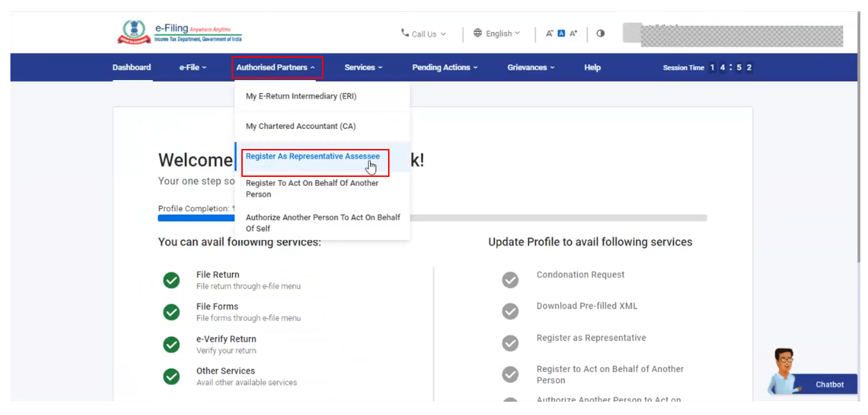Increase font size with A+ icon

573,33
